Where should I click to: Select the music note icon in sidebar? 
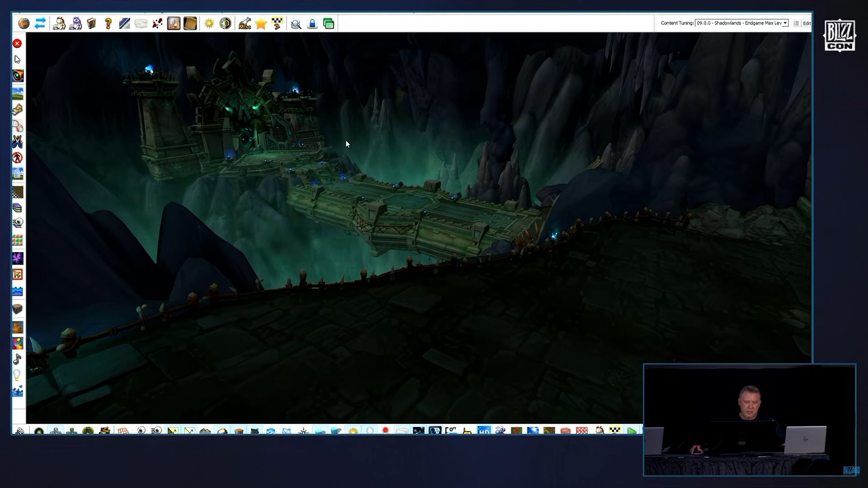click(17, 359)
